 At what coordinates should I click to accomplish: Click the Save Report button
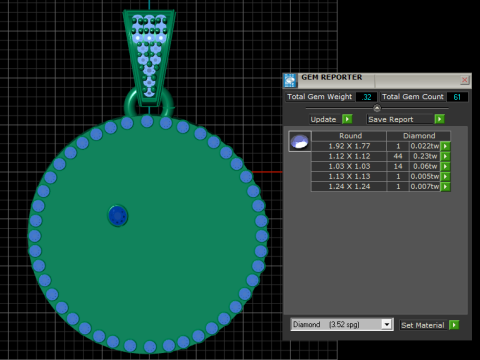tap(400, 119)
